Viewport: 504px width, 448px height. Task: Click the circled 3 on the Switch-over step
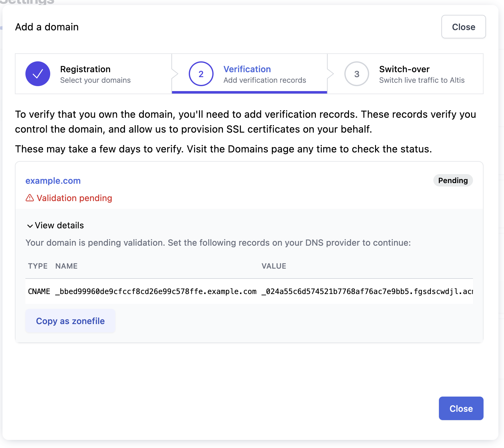[356, 74]
